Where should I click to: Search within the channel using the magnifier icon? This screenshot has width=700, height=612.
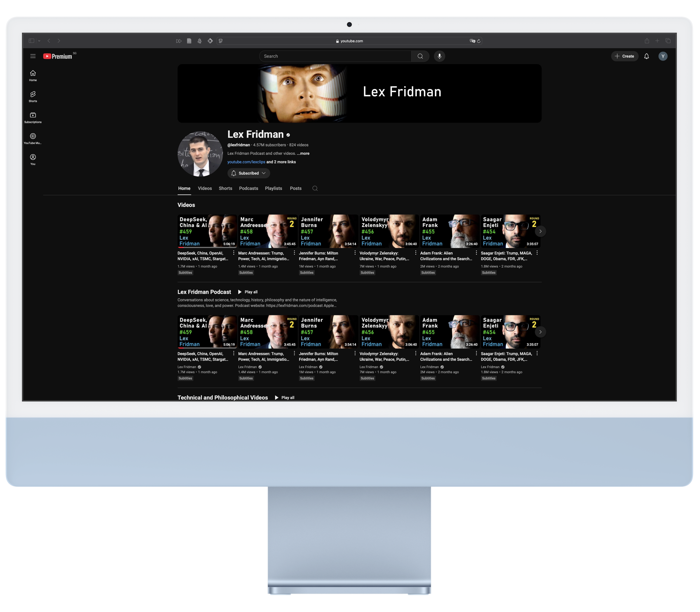pos(315,188)
